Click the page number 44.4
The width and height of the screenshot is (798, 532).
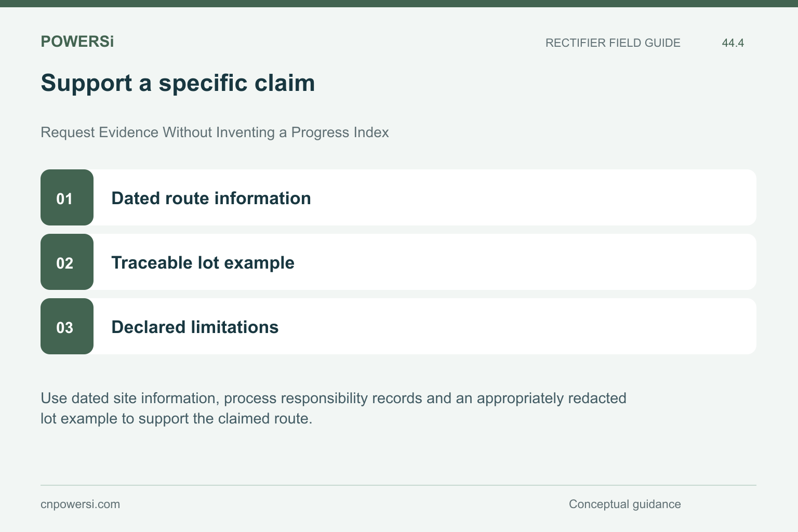point(733,43)
